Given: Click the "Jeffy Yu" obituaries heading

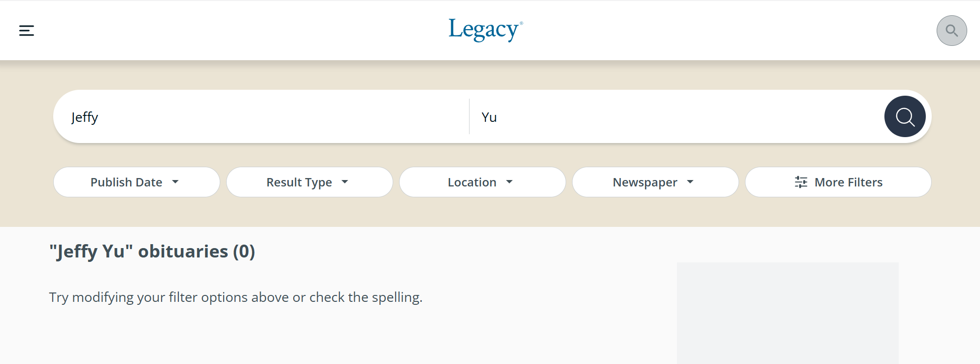Looking at the screenshot, I should 152,252.
